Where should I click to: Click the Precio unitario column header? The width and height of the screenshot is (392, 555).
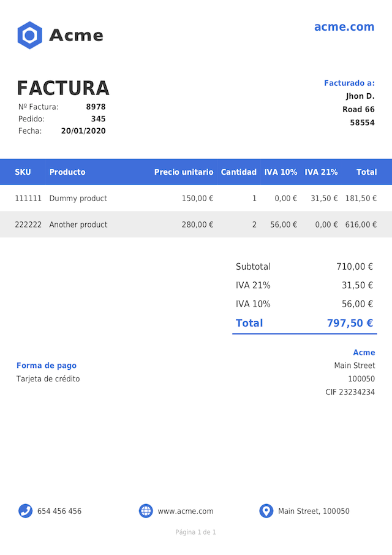[x=184, y=172]
